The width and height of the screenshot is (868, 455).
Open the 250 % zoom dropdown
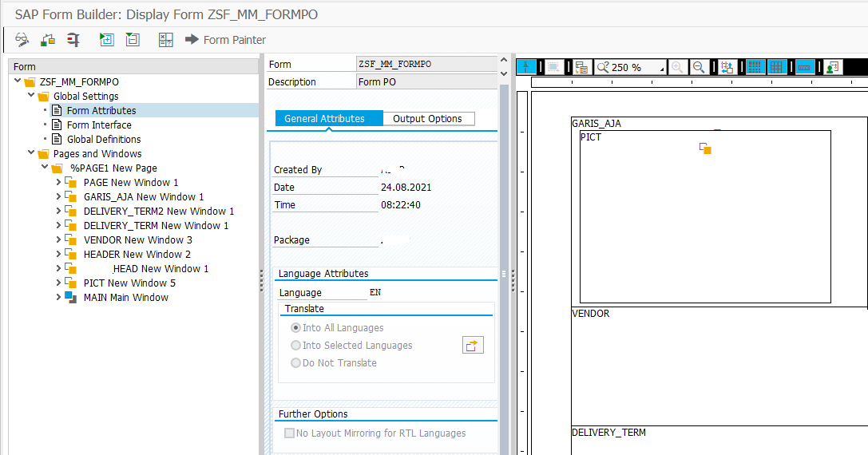tap(630, 67)
